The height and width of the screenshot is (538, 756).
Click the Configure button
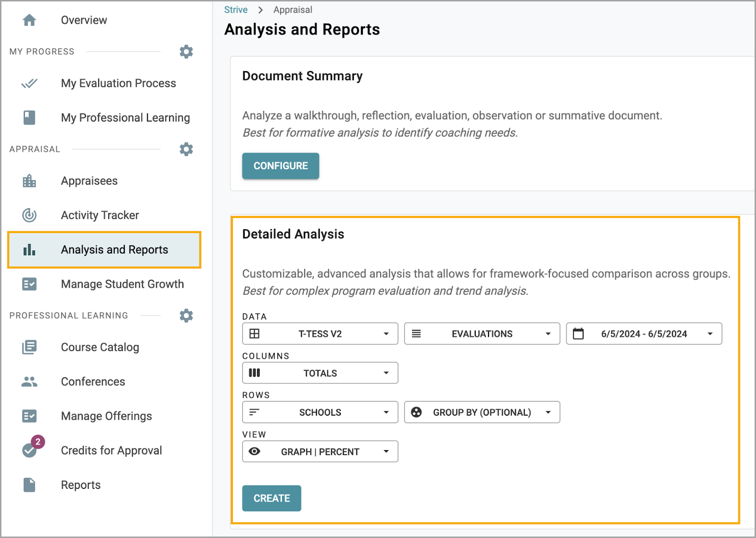(x=281, y=166)
